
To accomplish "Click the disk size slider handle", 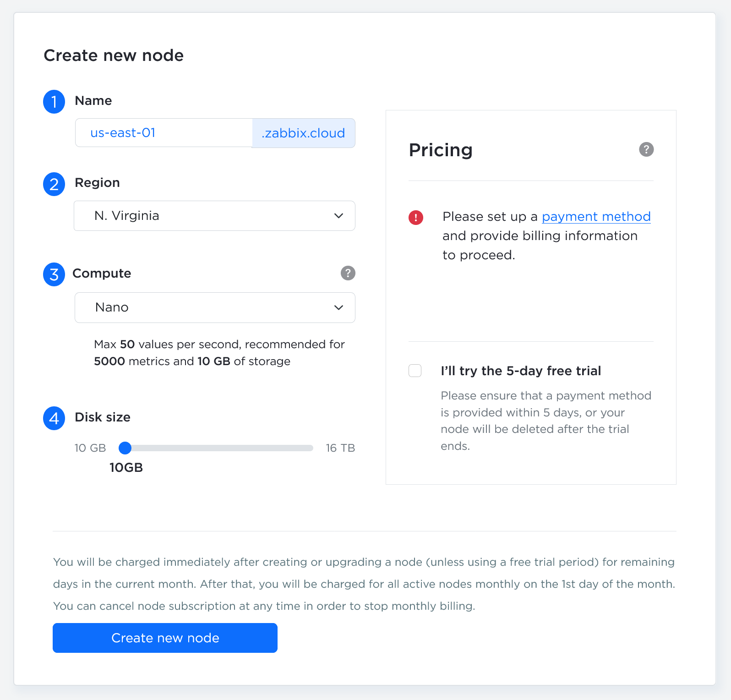I will (x=125, y=448).
